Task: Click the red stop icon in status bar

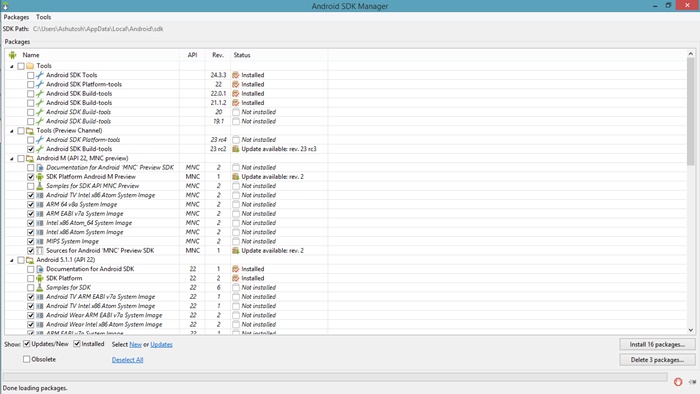Action: 678,382
